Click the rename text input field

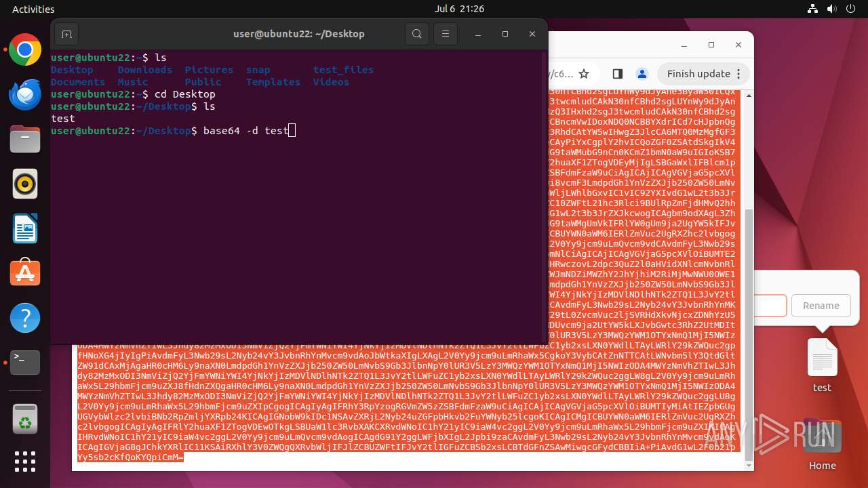pyautogui.click(x=770, y=306)
